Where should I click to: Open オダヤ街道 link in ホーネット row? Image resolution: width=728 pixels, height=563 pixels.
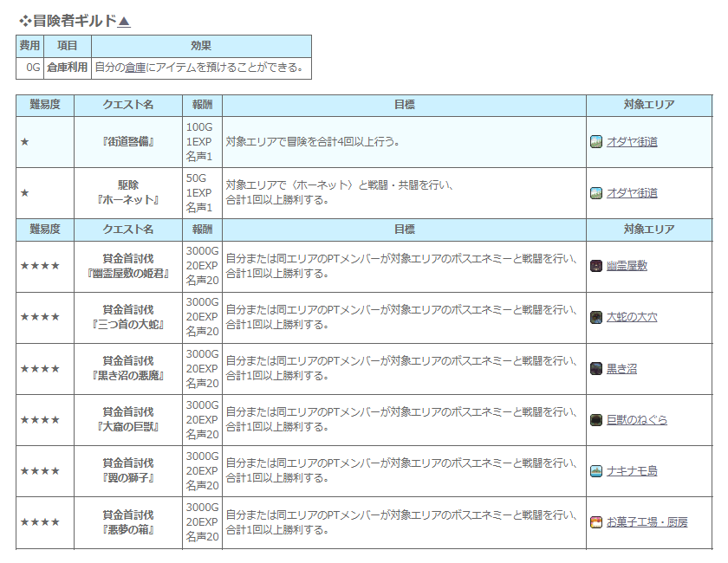632,193
